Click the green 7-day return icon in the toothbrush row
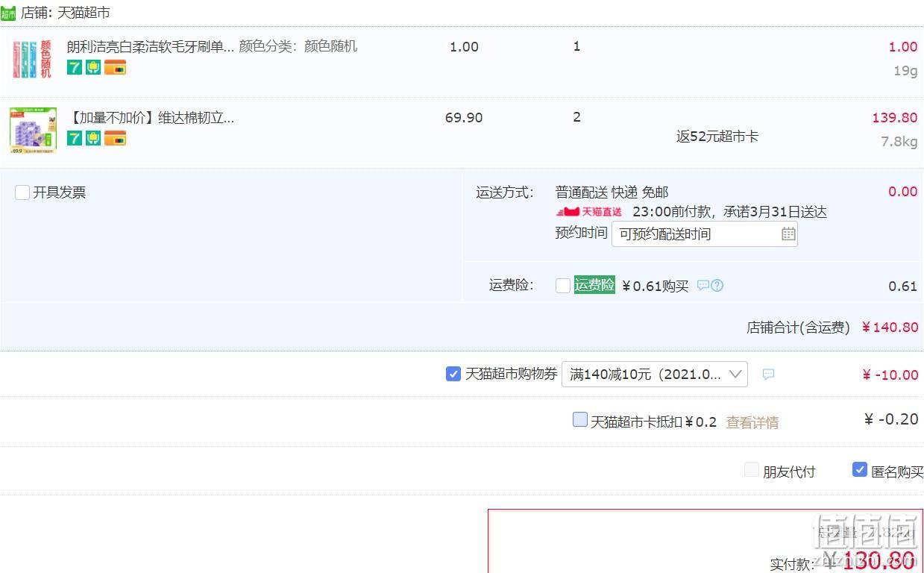 pos(75,68)
